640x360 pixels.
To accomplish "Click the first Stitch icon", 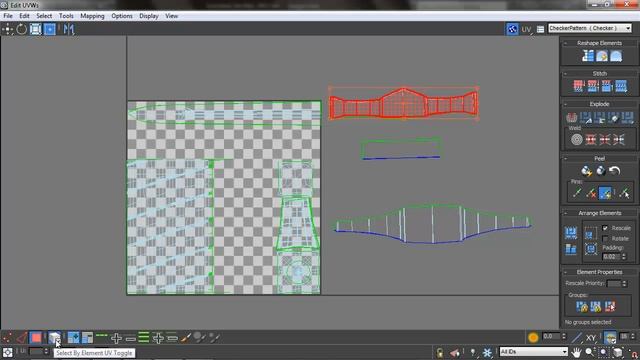I will click(x=578, y=86).
